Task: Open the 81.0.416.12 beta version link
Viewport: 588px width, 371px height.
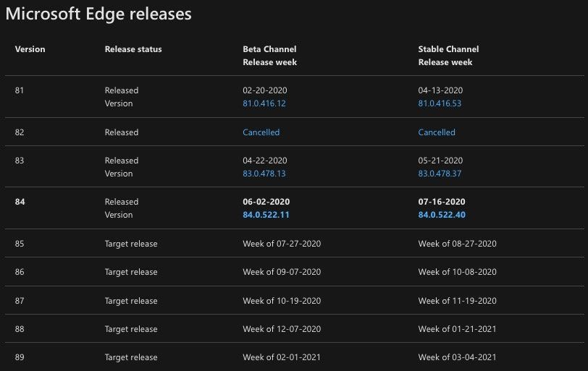Action: 264,103
